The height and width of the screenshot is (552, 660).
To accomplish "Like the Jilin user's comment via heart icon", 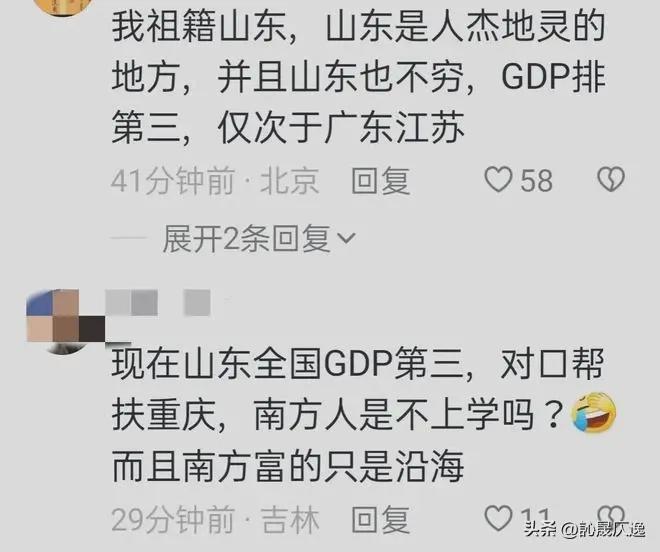I will tap(498, 518).
